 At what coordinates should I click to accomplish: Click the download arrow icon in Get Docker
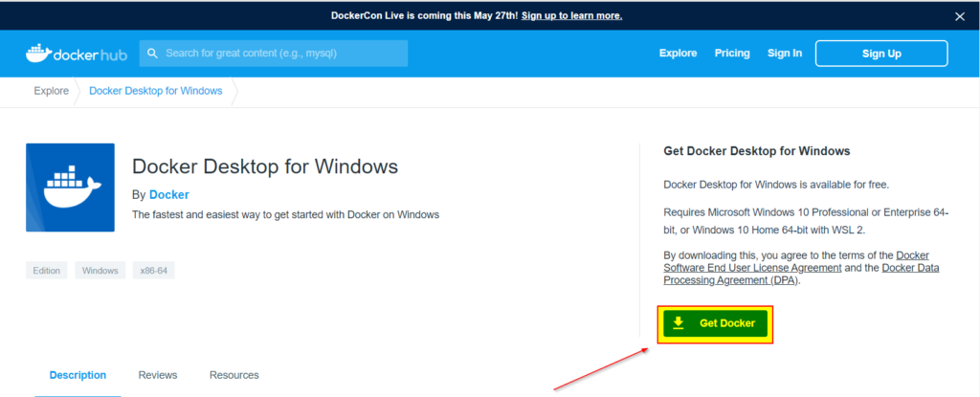679,323
